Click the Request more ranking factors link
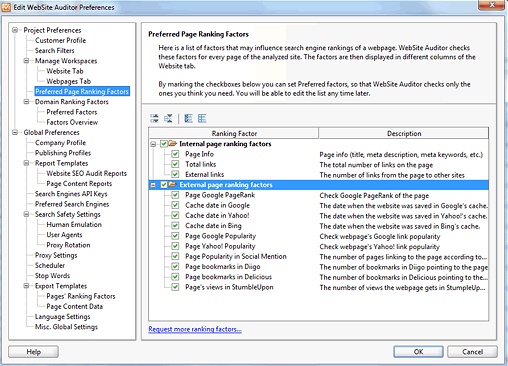Viewport: 508px width, 366px height. (195, 329)
